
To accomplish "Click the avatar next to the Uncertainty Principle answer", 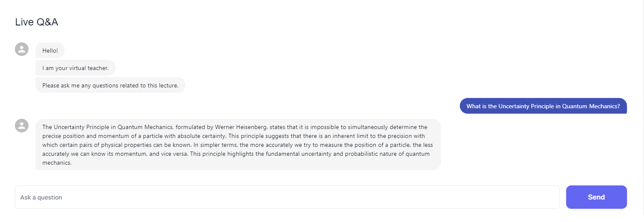I will coord(22,126).
